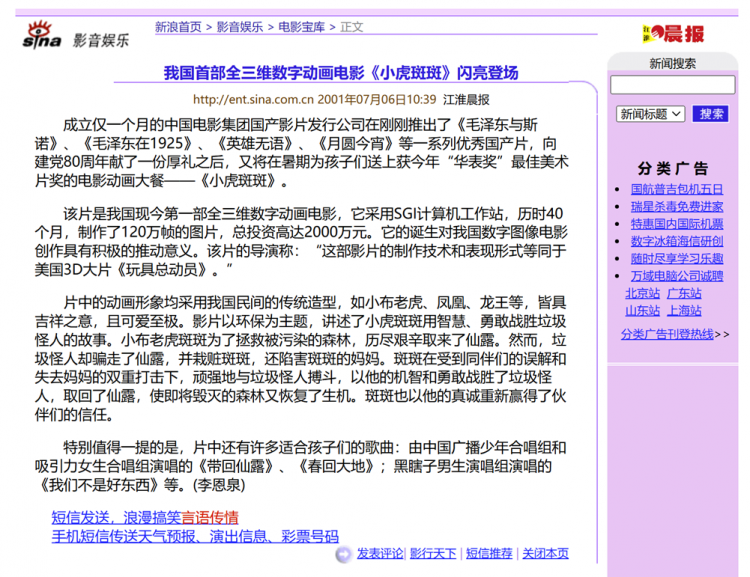Click the 晨报 newspaper logo
This screenshot has height=577, width=750.
pos(673,34)
